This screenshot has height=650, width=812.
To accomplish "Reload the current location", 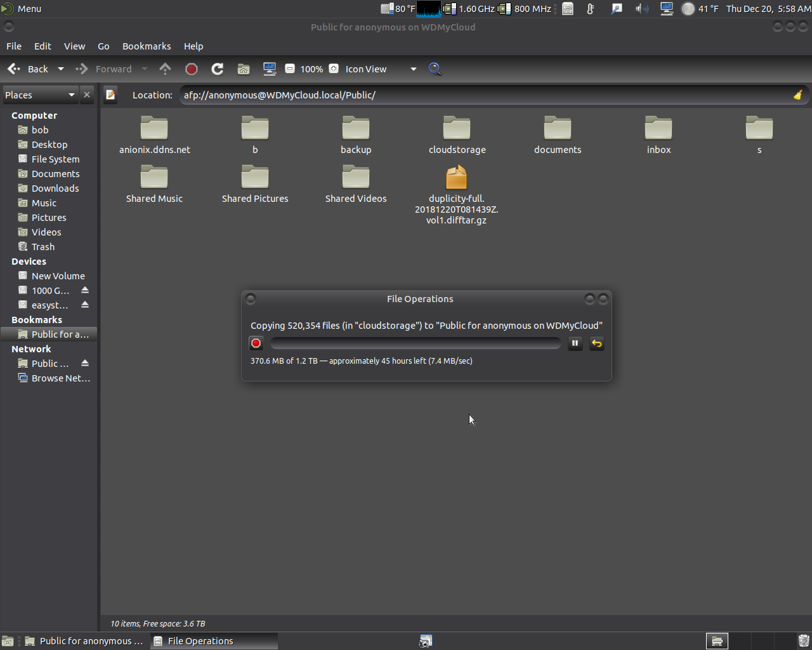I will pos(218,69).
